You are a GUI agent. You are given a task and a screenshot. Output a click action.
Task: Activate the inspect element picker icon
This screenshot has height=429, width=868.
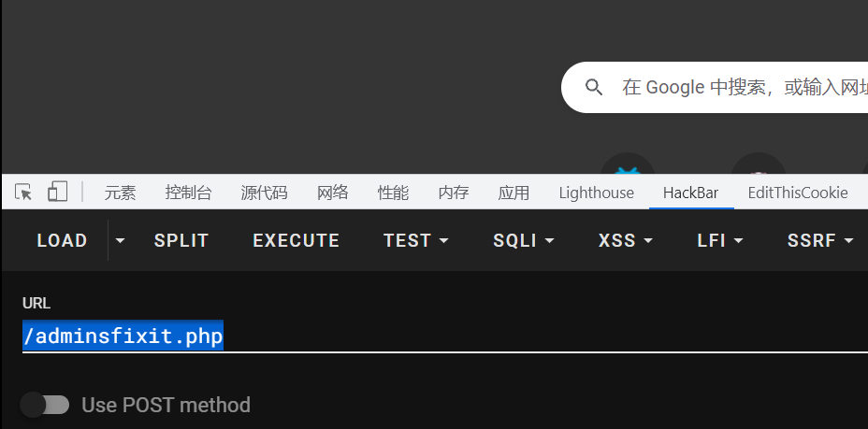(x=23, y=193)
